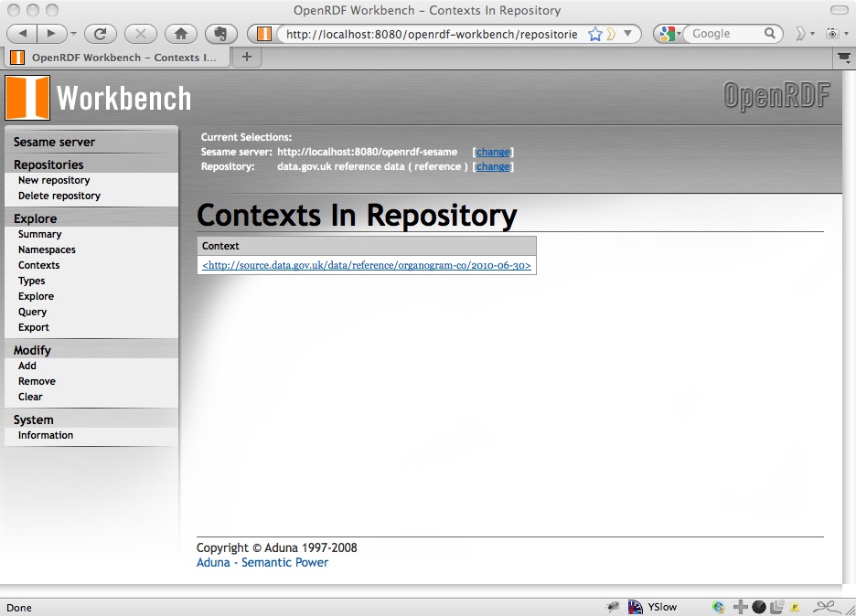Open the Add page under Modify
856x616 pixels.
tap(27, 366)
